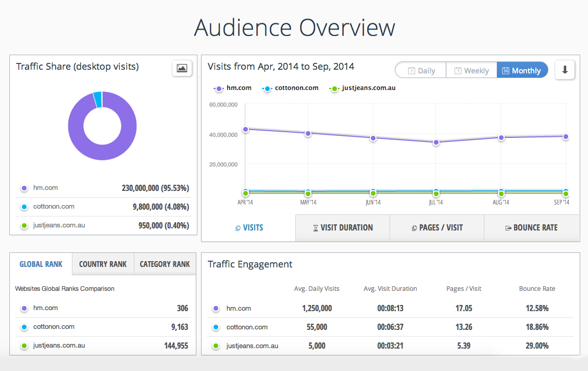This screenshot has width=588, height=371.
Task: Click the 230,000,000 (95.53%) value
Action: pyautogui.click(x=155, y=188)
